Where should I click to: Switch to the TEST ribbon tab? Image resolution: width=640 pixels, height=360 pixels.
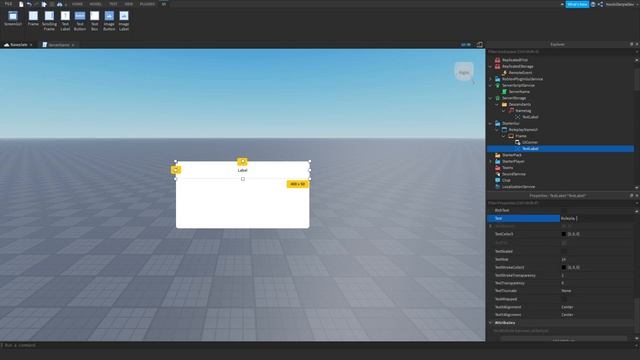point(113,4)
